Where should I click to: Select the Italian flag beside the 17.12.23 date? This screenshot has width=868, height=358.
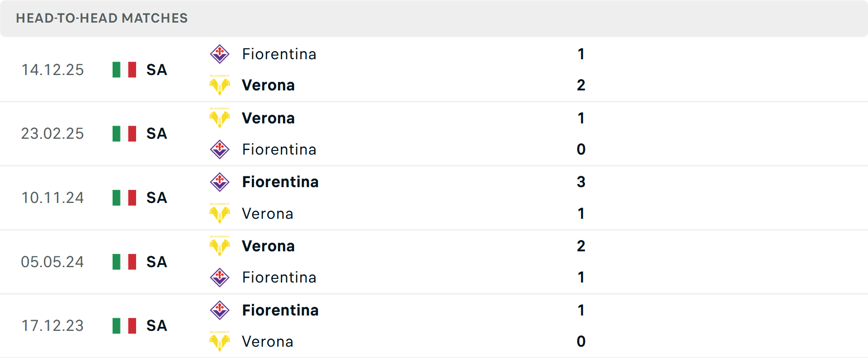coord(124,325)
